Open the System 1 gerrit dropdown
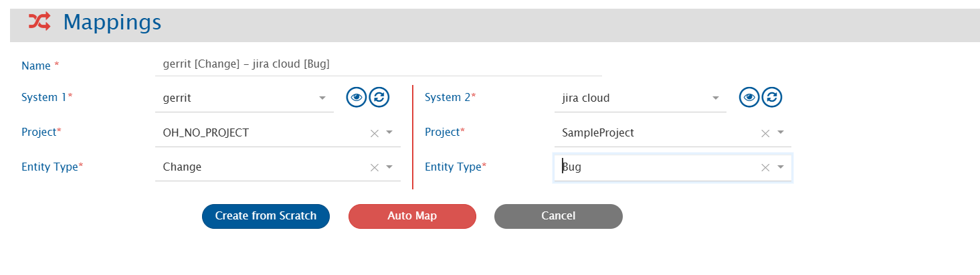The height and width of the screenshot is (275, 980). coord(322,98)
